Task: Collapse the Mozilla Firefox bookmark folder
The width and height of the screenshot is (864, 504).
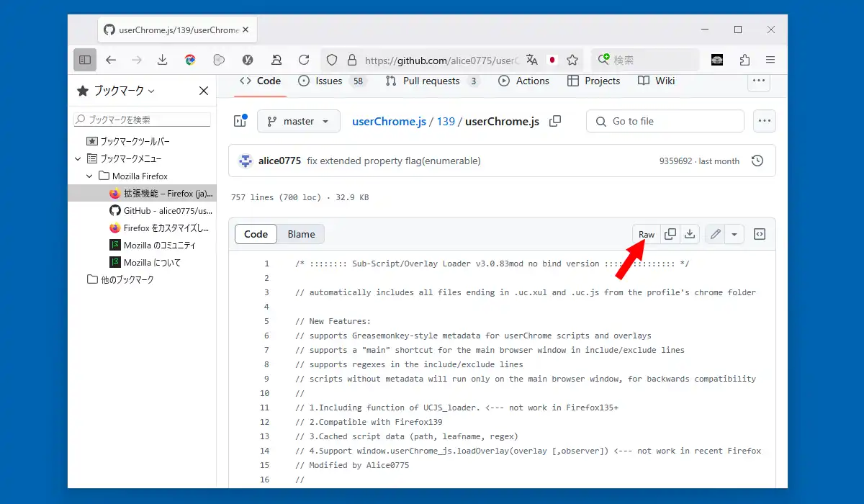Action: tap(89, 176)
